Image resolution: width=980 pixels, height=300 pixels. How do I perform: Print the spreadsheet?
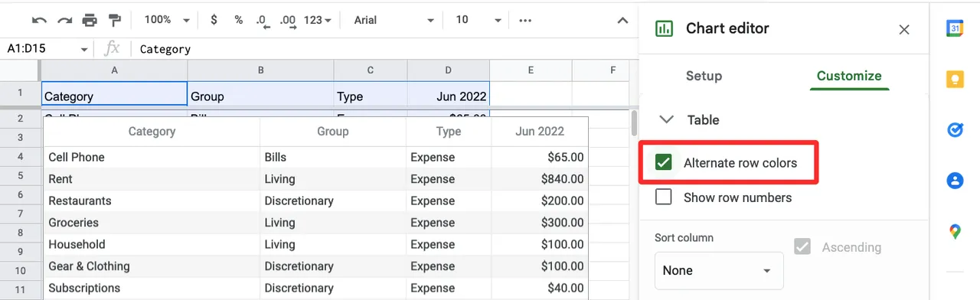point(90,20)
